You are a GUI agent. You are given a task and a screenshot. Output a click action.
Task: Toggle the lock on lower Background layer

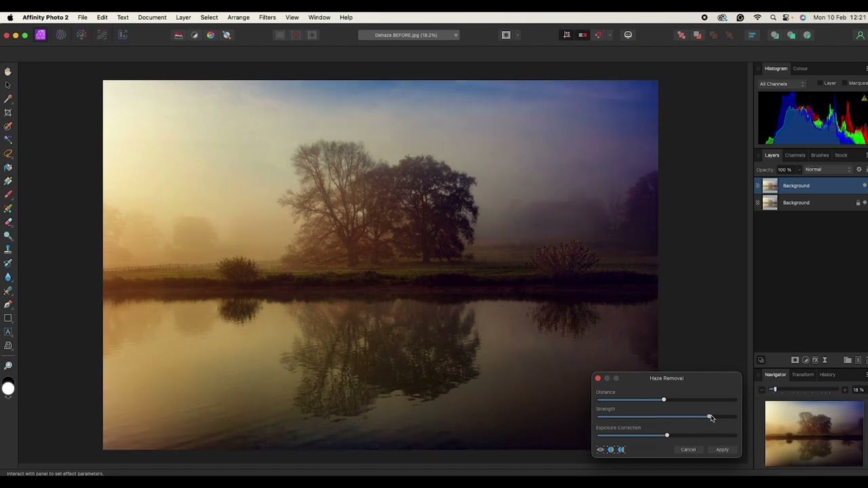point(858,202)
